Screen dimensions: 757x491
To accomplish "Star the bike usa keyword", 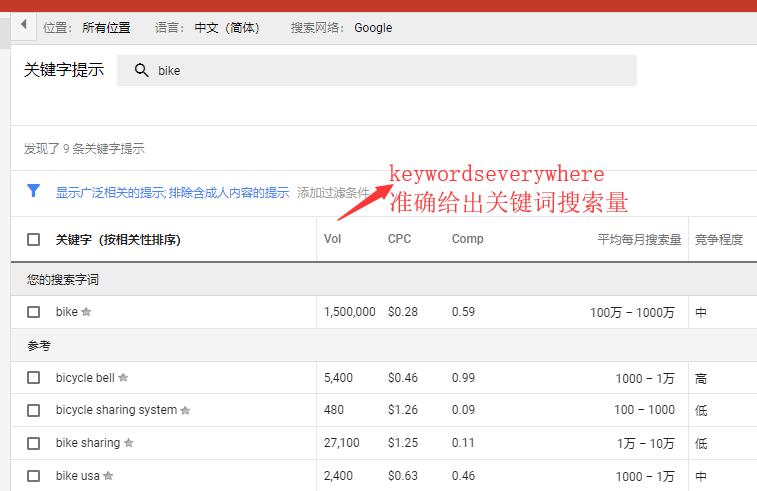I will tap(108, 476).
